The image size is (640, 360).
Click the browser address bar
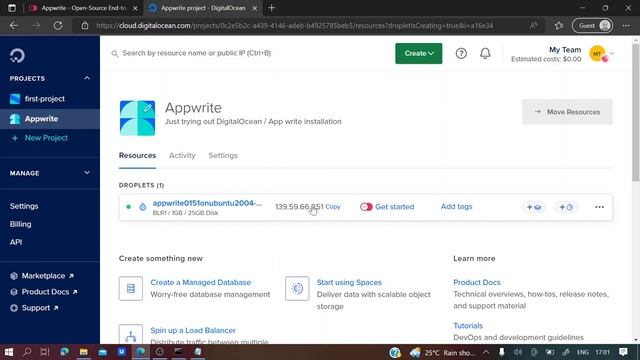click(x=295, y=26)
